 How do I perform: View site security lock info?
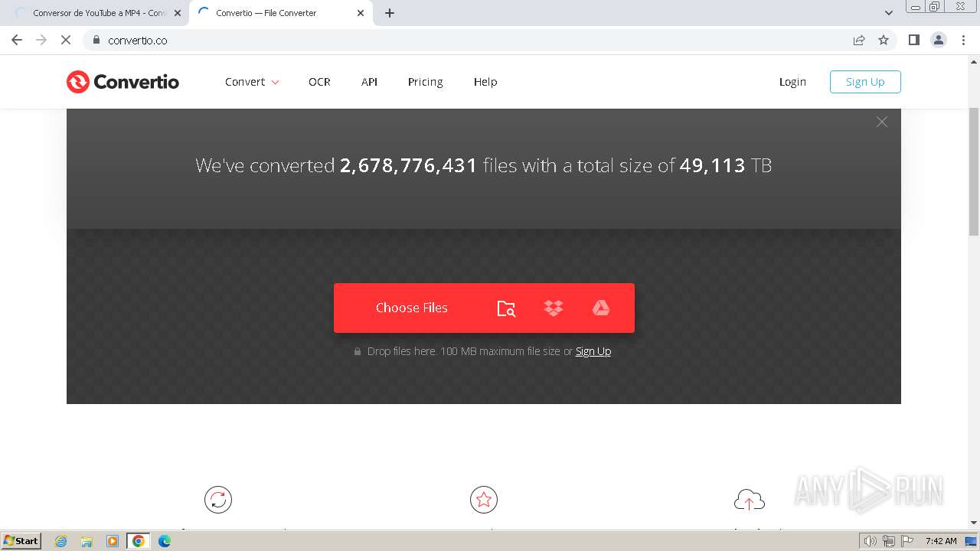tap(96, 40)
